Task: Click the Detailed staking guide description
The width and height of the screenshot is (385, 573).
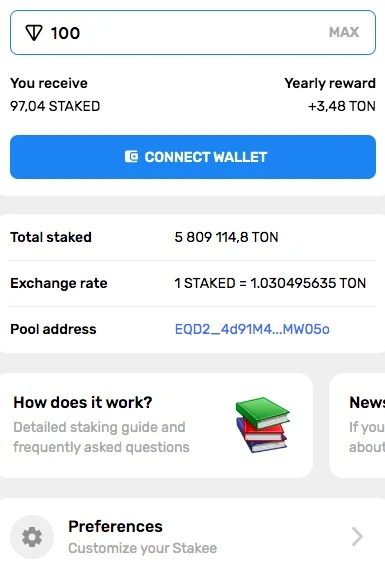Action: [x=101, y=437]
